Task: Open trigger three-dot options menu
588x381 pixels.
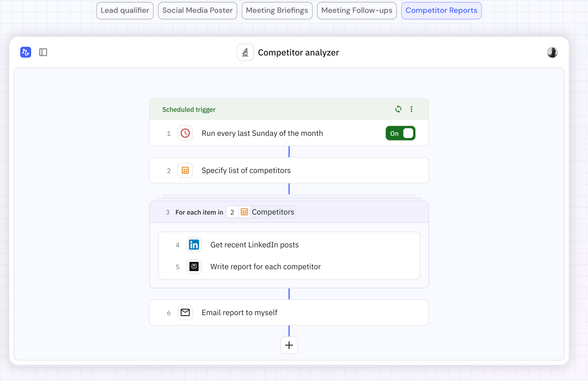Action: tap(411, 109)
